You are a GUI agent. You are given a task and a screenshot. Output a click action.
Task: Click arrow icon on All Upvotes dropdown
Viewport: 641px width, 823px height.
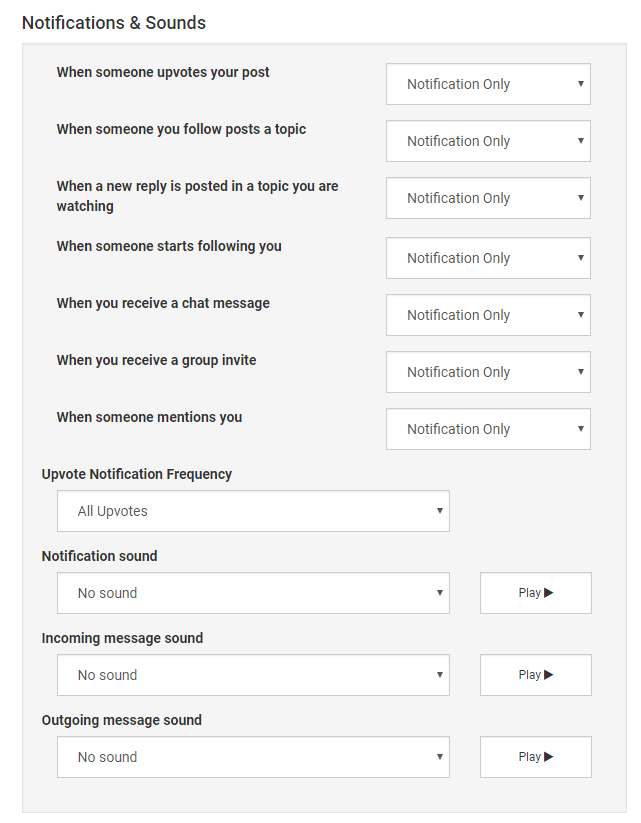(440, 511)
